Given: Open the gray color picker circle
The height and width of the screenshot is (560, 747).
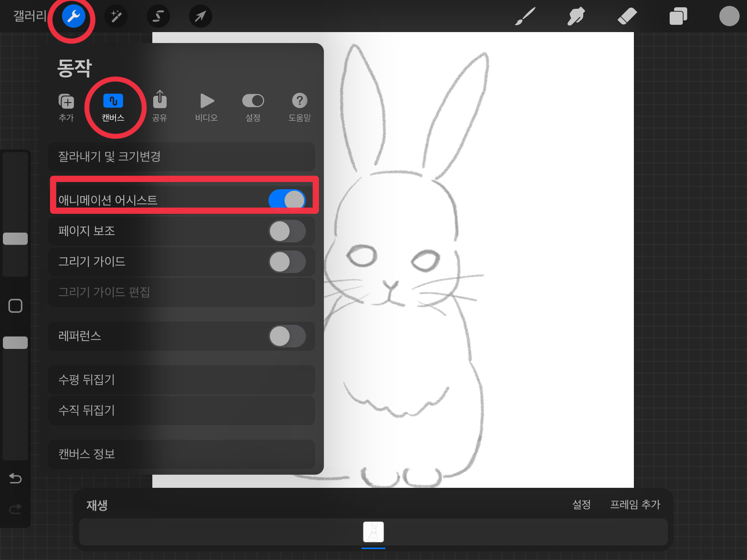Looking at the screenshot, I should [x=729, y=16].
